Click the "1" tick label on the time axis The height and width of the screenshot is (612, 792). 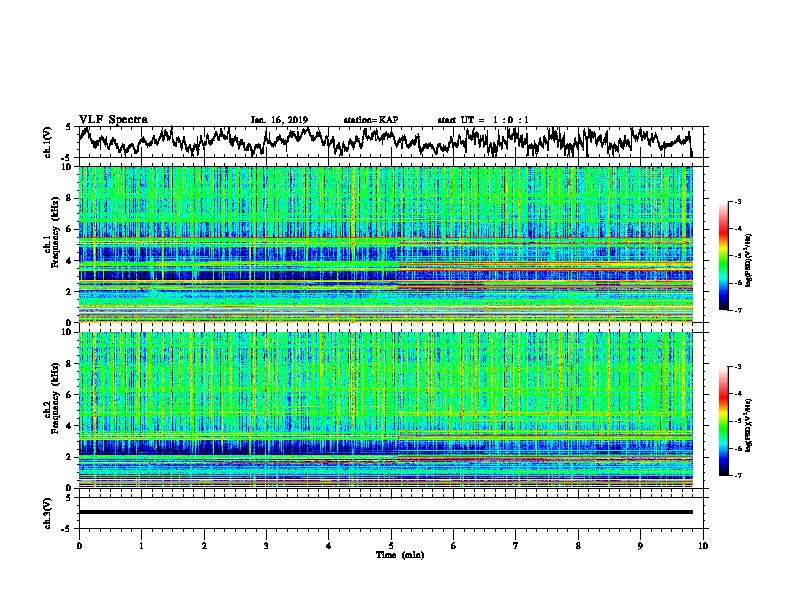point(141,546)
